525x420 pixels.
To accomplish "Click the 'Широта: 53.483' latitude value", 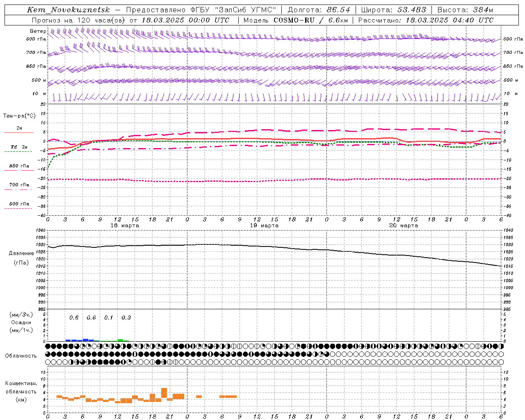I will (x=394, y=10).
